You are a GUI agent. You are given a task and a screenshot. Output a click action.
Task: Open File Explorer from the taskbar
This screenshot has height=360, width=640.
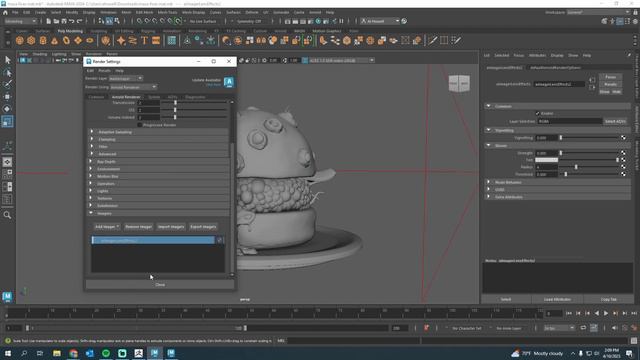[x=57, y=353]
